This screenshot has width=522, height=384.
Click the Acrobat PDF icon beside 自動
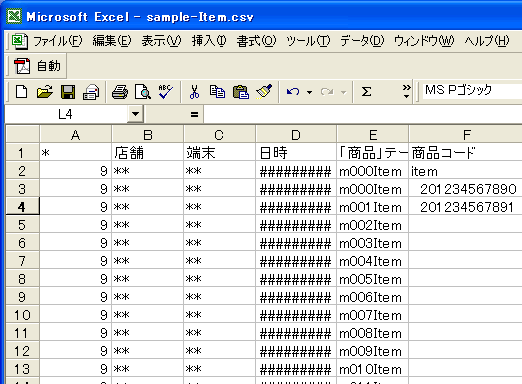tap(22, 66)
